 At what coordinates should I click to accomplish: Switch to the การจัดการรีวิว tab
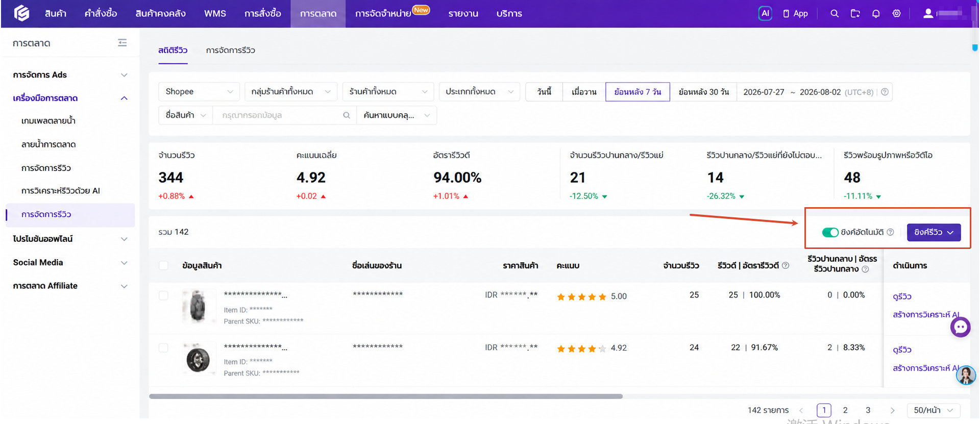click(230, 50)
